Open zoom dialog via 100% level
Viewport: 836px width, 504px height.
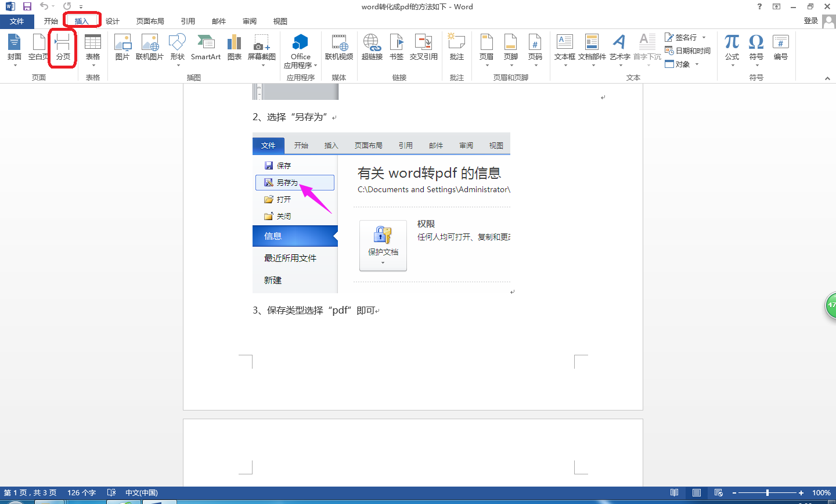pos(821,493)
